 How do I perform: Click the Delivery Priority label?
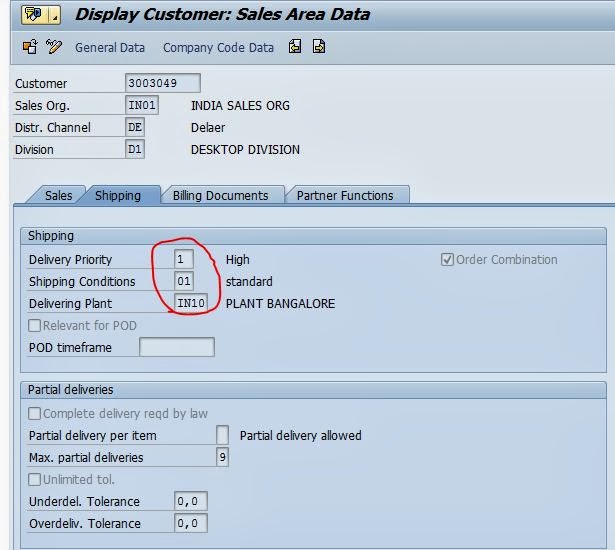[71, 259]
